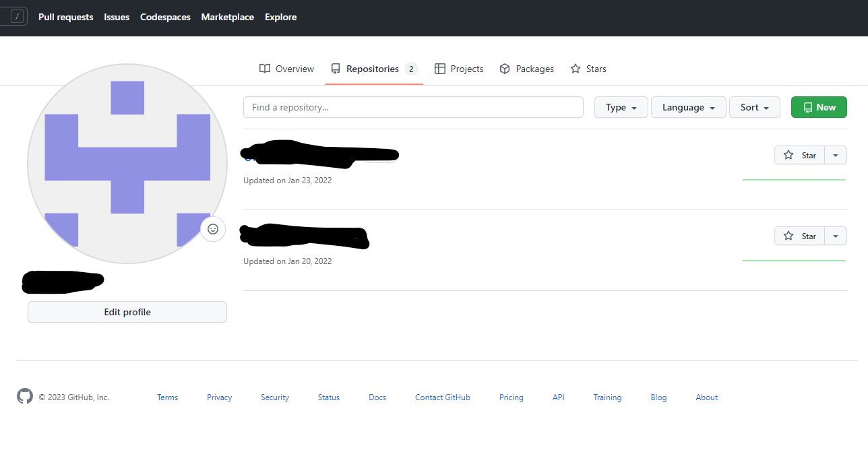Open the Privacy footer link
This screenshot has height=450, width=868.
click(219, 397)
